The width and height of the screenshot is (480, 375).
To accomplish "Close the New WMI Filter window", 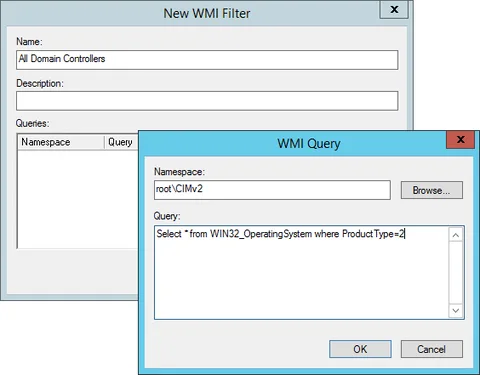I will [x=394, y=9].
